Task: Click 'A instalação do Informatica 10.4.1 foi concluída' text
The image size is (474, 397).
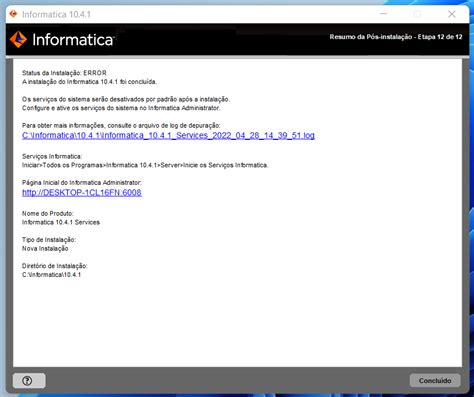Action: [89, 82]
